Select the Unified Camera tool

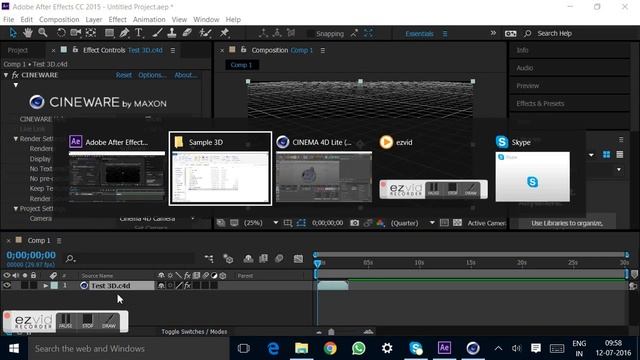[x=76, y=33]
